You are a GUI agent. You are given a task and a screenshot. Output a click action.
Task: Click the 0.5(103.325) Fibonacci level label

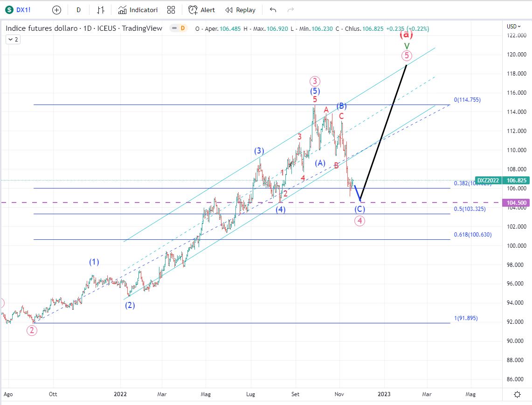tap(470, 209)
